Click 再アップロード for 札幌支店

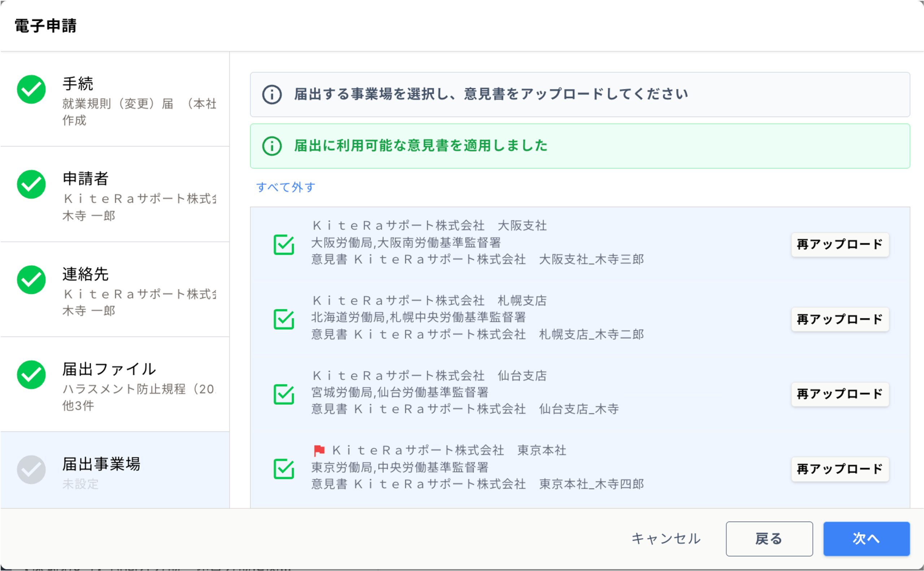(x=840, y=320)
